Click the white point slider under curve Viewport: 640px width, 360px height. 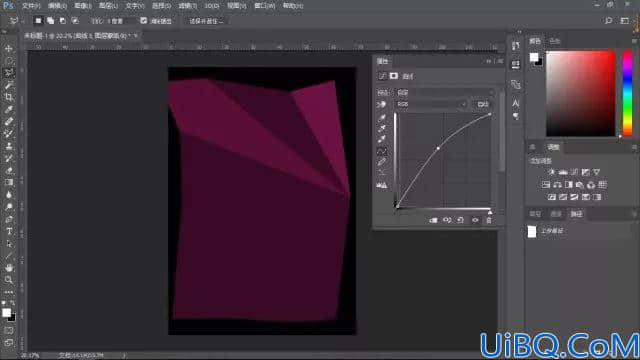(490, 212)
